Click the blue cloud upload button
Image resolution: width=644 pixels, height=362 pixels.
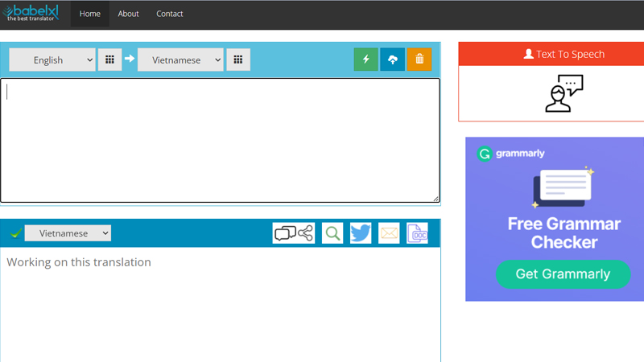click(x=392, y=59)
